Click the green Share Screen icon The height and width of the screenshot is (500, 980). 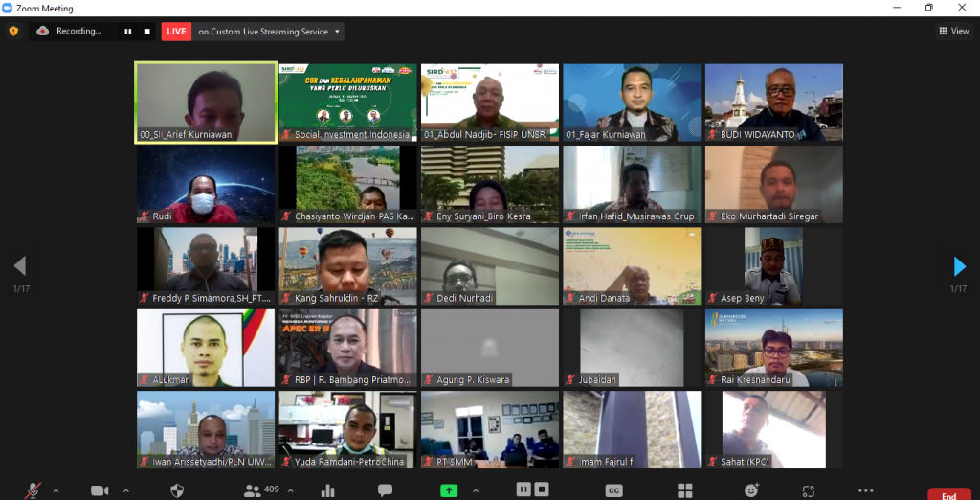448,490
